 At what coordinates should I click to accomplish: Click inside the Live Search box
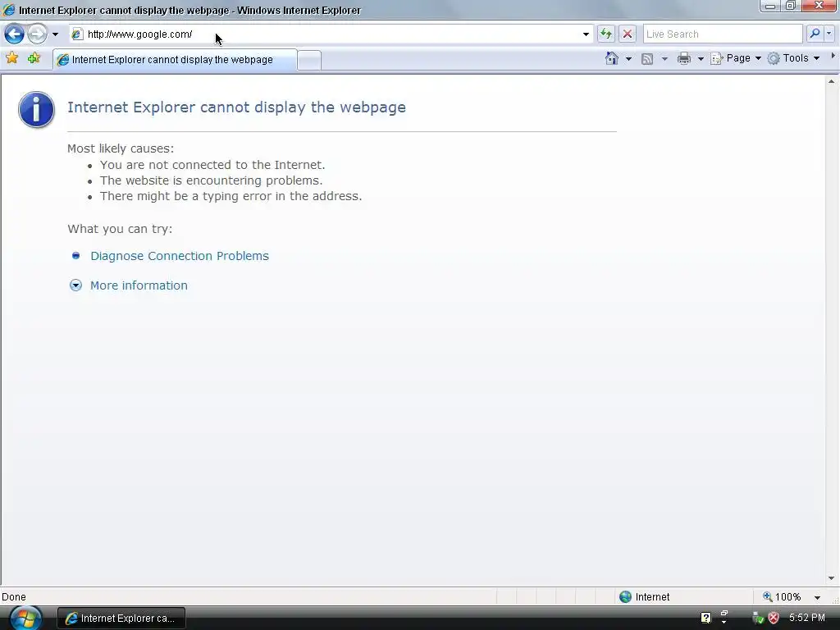click(x=722, y=34)
